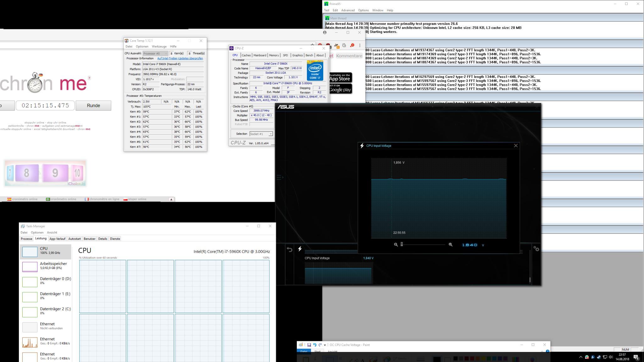Image resolution: width=644 pixels, height=362 pixels.
Task: Open ASUS settings gear icon
Action: pyautogui.click(x=536, y=249)
